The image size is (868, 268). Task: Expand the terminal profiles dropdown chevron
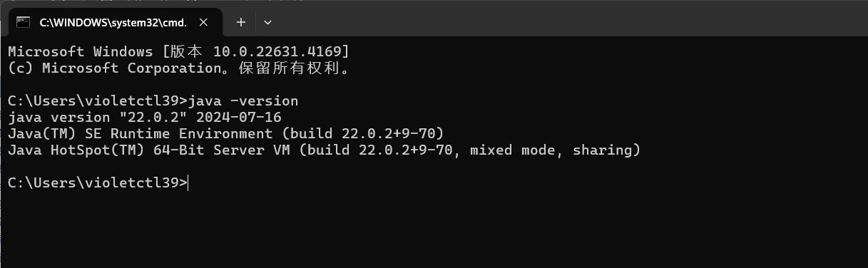pos(268,22)
